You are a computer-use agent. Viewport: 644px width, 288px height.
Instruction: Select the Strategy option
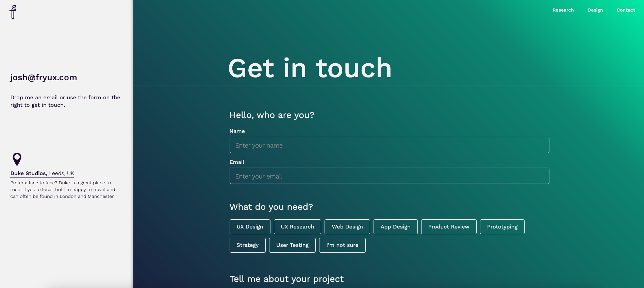(x=247, y=245)
